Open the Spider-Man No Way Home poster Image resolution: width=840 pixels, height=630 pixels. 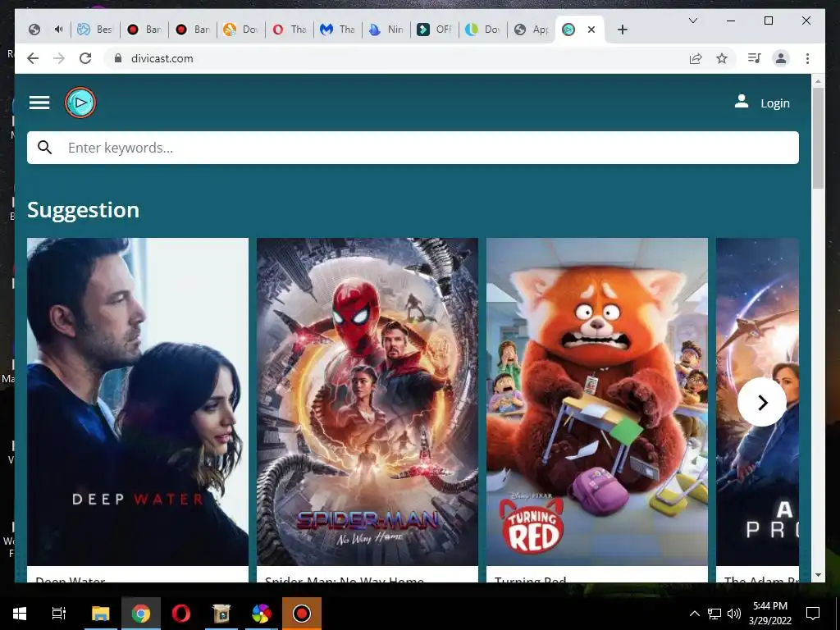[x=367, y=402]
